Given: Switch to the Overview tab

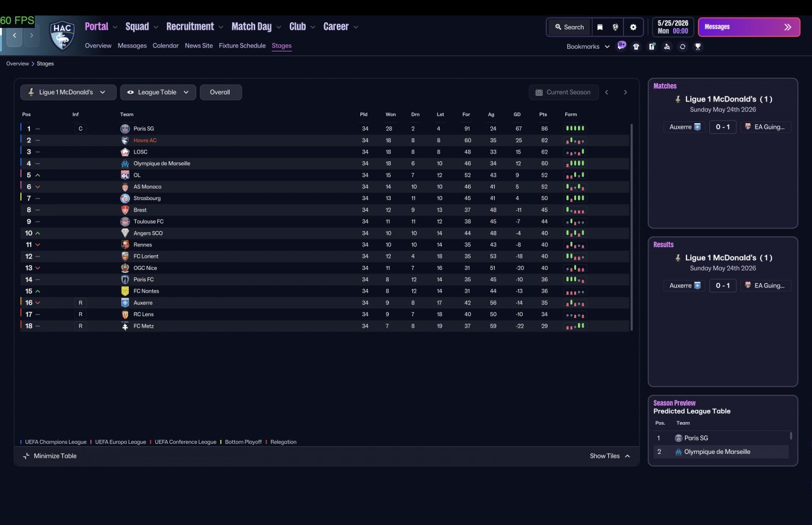Looking at the screenshot, I should click(98, 46).
